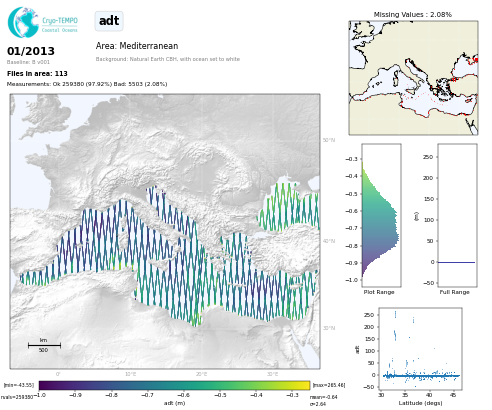Click the adt versus Latitude scatter plot
492x410 pixels.
pyautogui.click(x=420, y=349)
